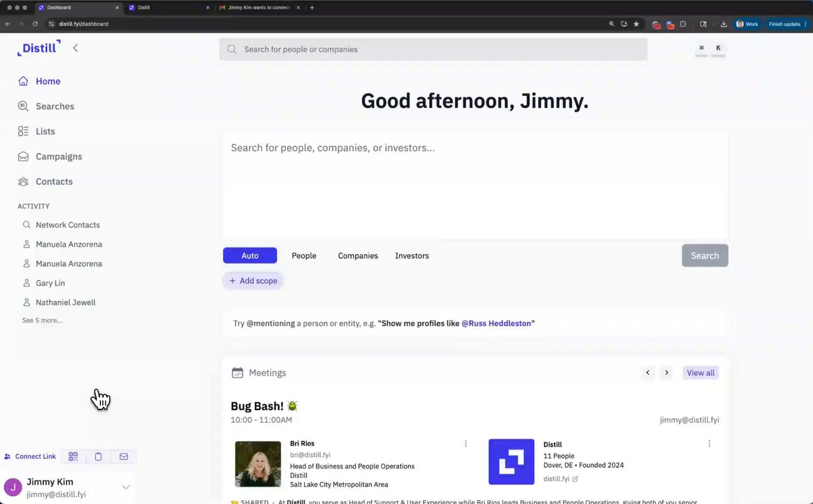Open a new browser tab
813x504 pixels.
click(312, 8)
